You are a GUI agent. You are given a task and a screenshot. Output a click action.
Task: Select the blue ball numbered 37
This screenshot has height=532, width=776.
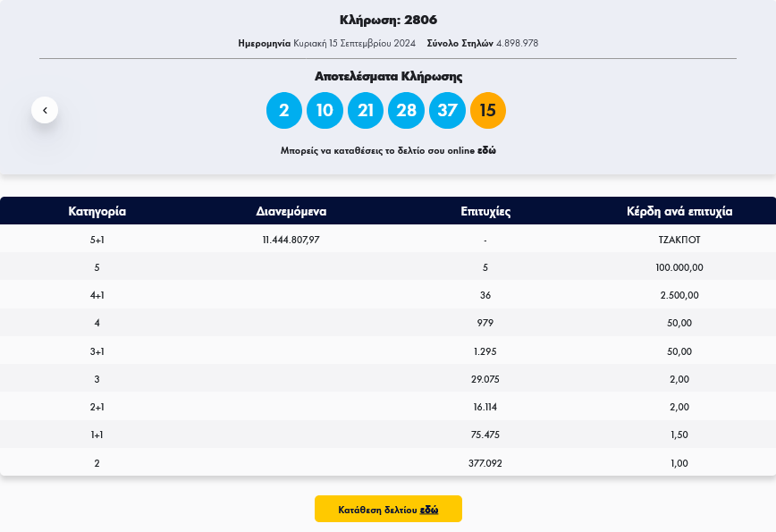(447, 111)
